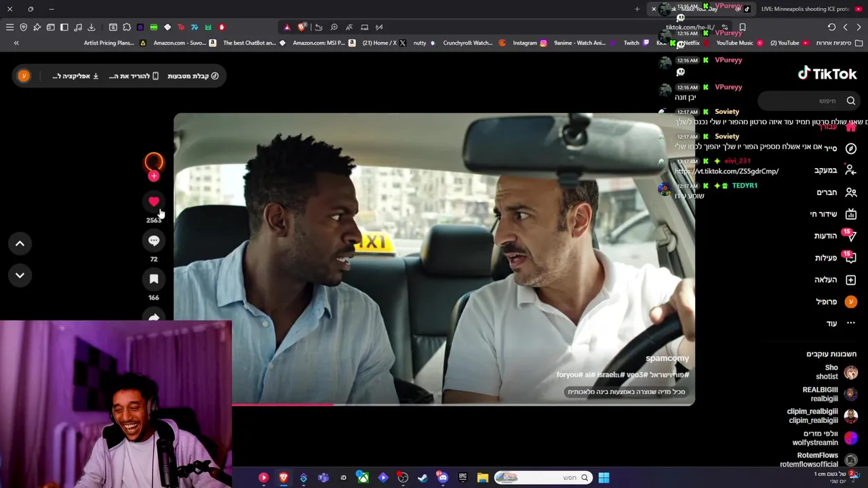Open the 9anime bookmark
The width and height of the screenshot is (868, 488).
(x=584, y=43)
